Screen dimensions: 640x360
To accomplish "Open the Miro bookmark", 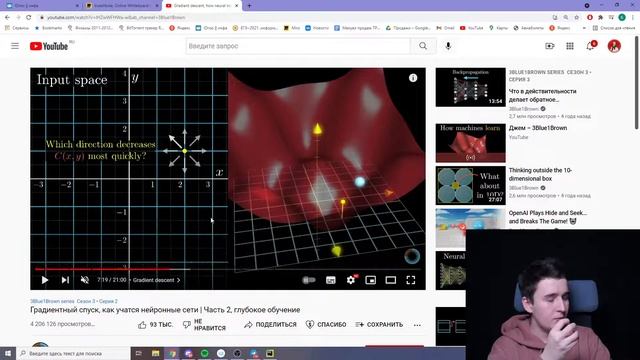I will [292, 28].
